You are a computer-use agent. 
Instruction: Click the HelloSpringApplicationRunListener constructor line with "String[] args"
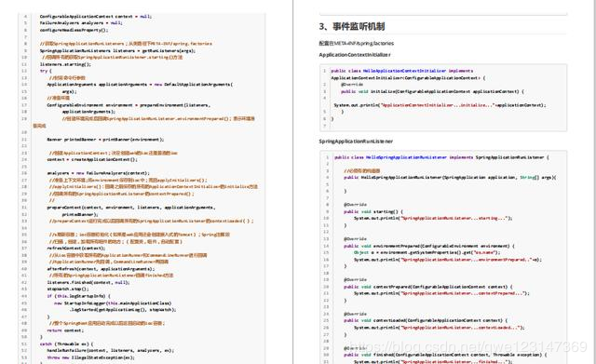tap(450, 178)
